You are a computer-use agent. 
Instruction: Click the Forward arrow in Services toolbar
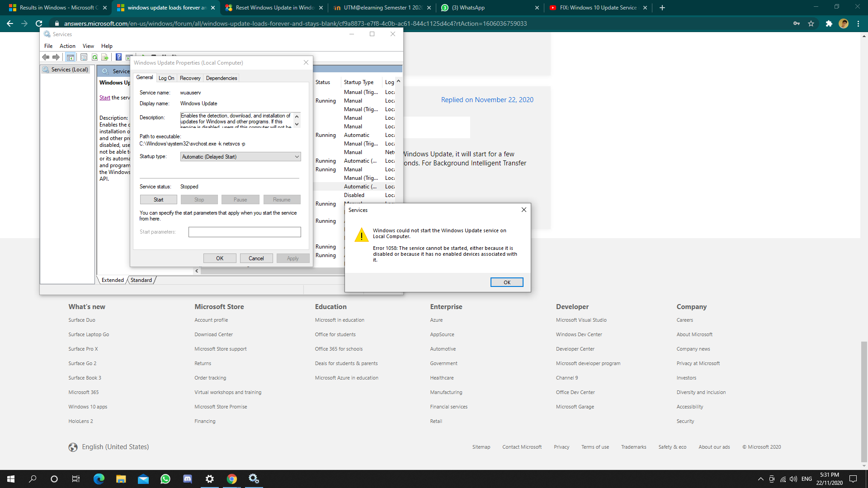pyautogui.click(x=56, y=57)
